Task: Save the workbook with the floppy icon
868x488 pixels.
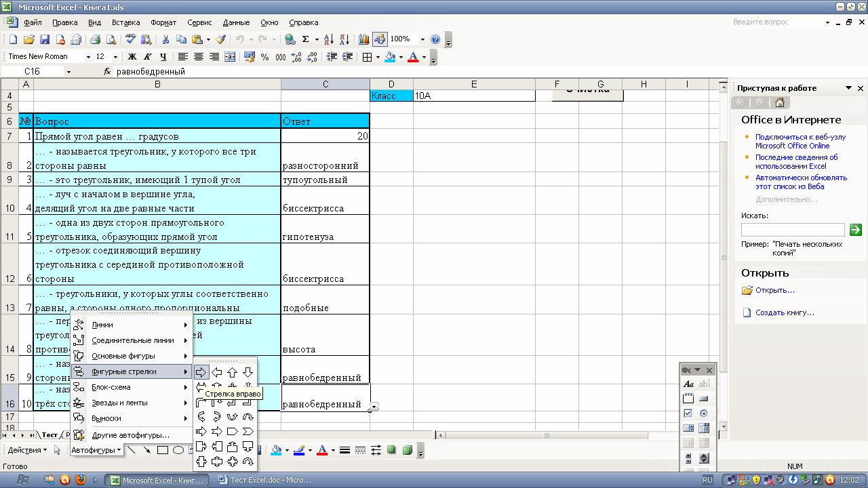Action: (x=45, y=39)
